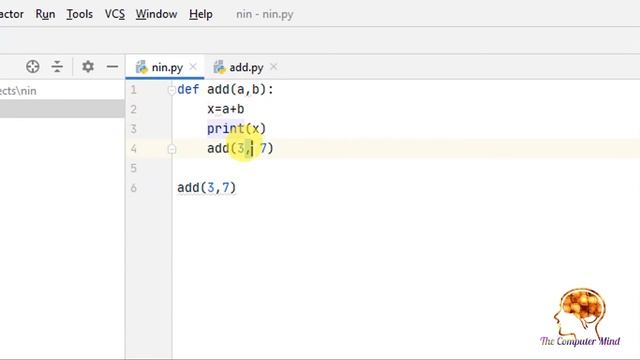Switch to the nin.py tab
640x360 pixels.
[165, 67]
